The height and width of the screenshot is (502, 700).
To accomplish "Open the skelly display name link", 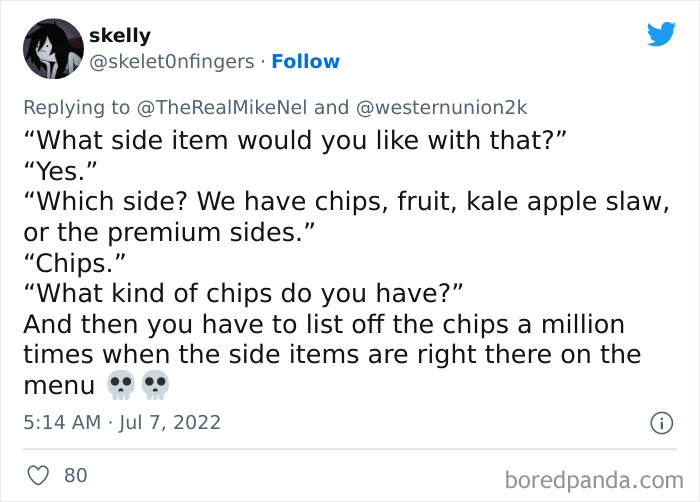I will click(120, 36).
